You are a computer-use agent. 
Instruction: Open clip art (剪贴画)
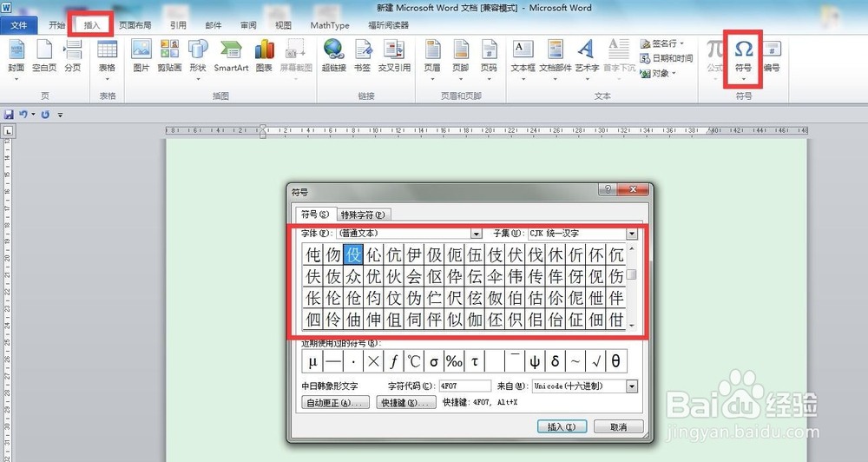tap(169, 56)
